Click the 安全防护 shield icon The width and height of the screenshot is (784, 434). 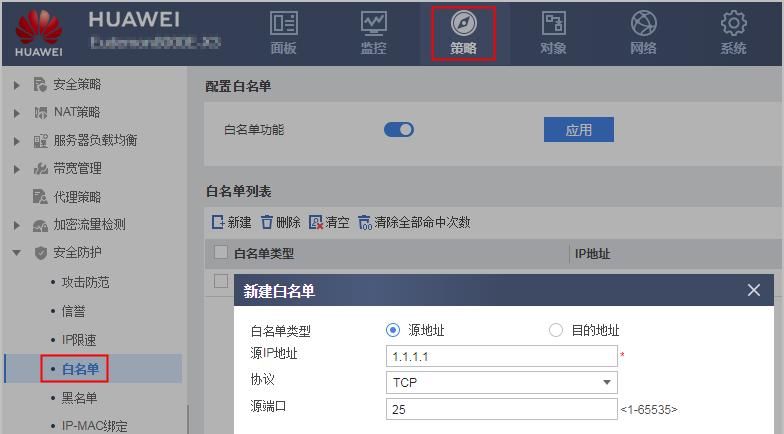40,253
